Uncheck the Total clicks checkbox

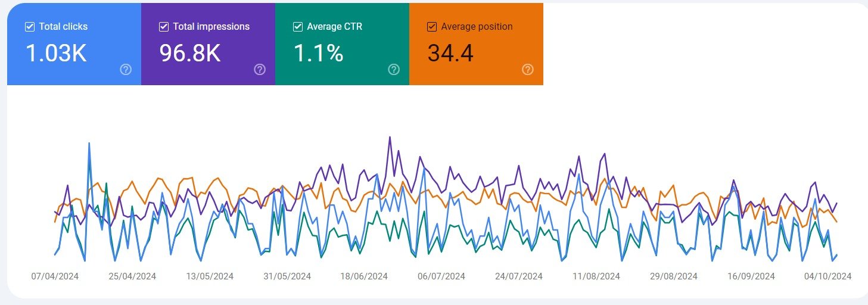30,27
